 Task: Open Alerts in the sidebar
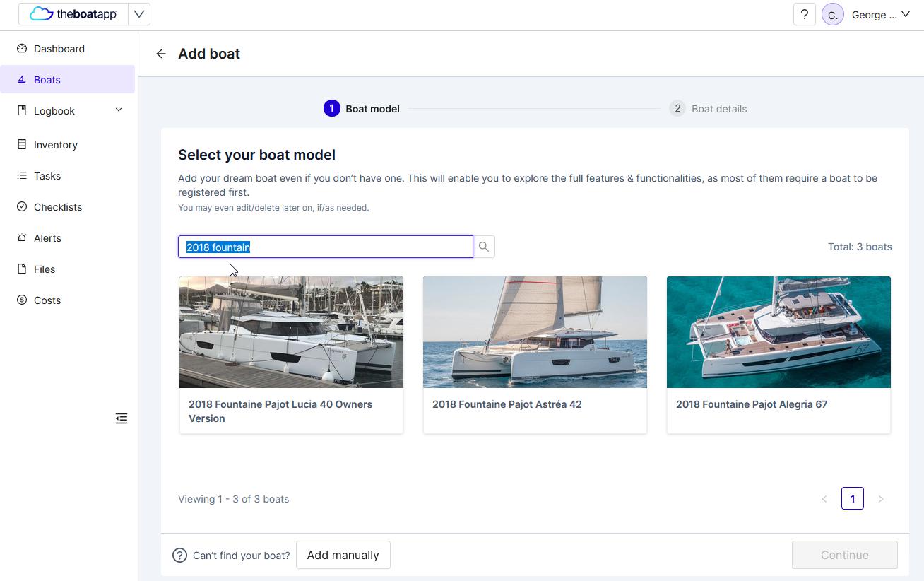[68, 238]
